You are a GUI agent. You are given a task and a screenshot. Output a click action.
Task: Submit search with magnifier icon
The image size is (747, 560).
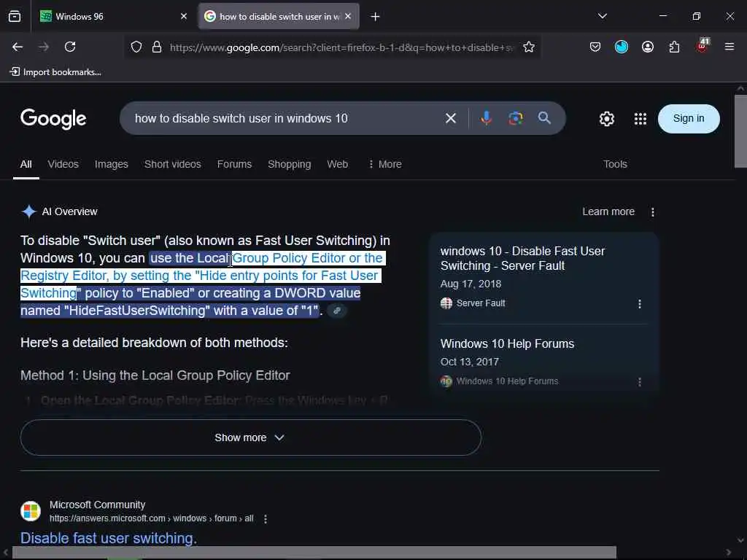coord(544,117)
